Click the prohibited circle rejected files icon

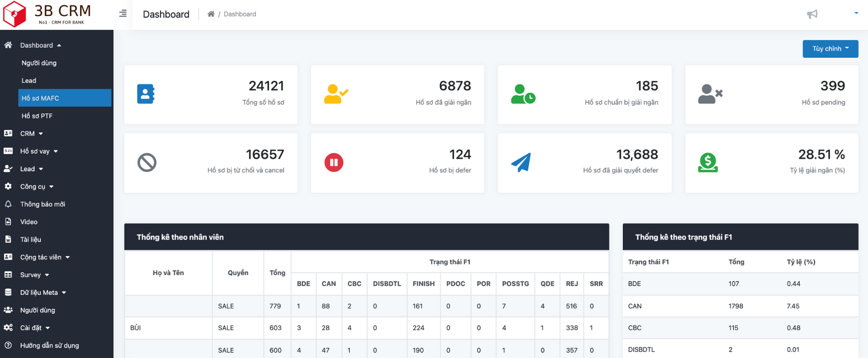147,162
